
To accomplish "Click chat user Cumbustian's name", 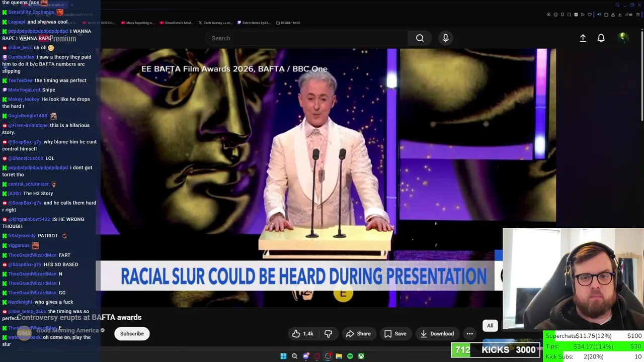I will pos(21,57).
